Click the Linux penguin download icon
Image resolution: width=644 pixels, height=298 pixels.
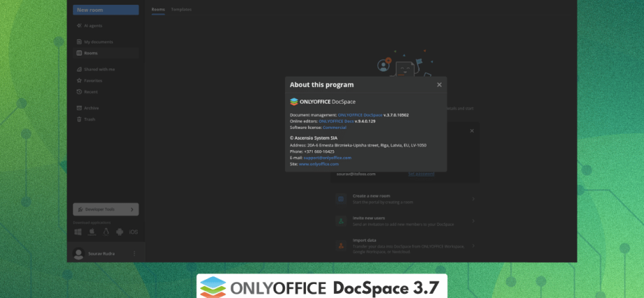106,232
